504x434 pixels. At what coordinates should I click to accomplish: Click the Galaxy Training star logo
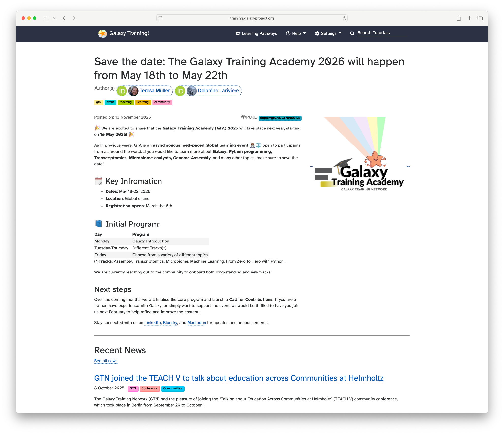102,33
